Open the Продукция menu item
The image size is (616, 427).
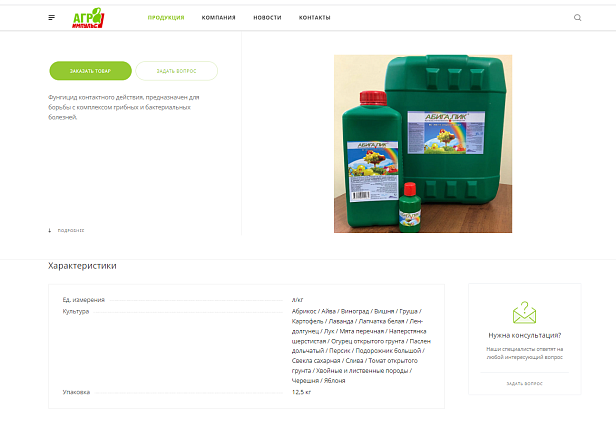pos(166,18)
